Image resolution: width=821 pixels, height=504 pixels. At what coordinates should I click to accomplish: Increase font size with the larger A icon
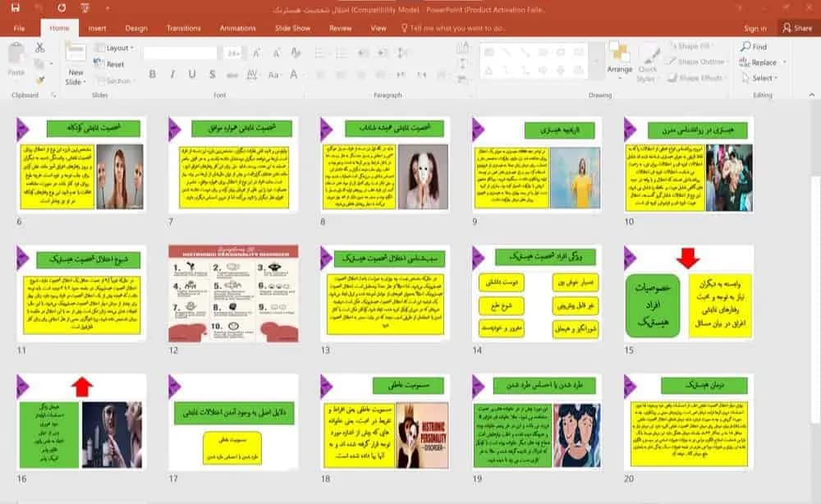click(256, 53)
